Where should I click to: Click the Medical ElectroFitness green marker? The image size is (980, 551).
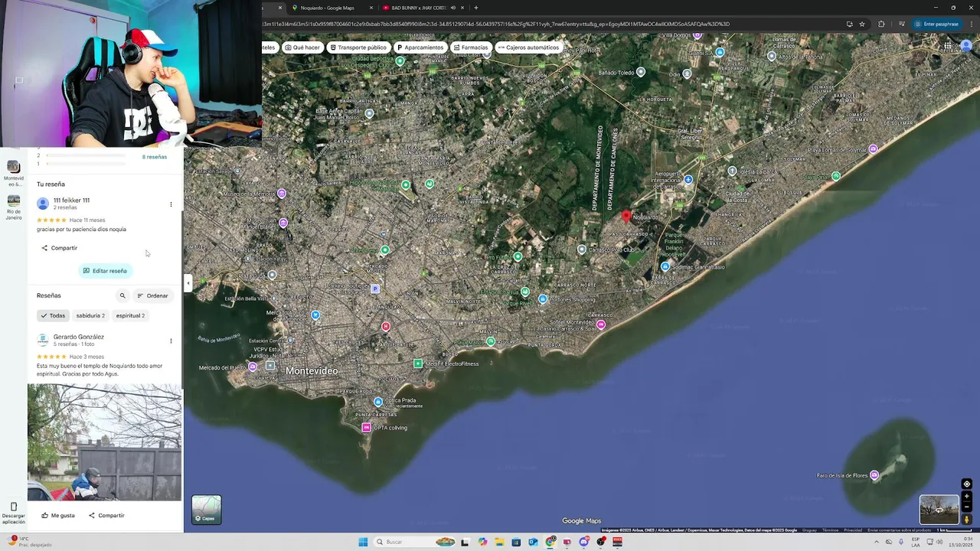pos(418,364)
